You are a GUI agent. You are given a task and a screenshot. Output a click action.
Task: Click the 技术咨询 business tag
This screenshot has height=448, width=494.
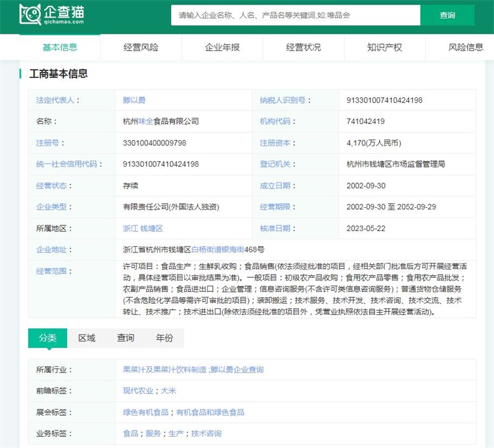pos(206,434)
